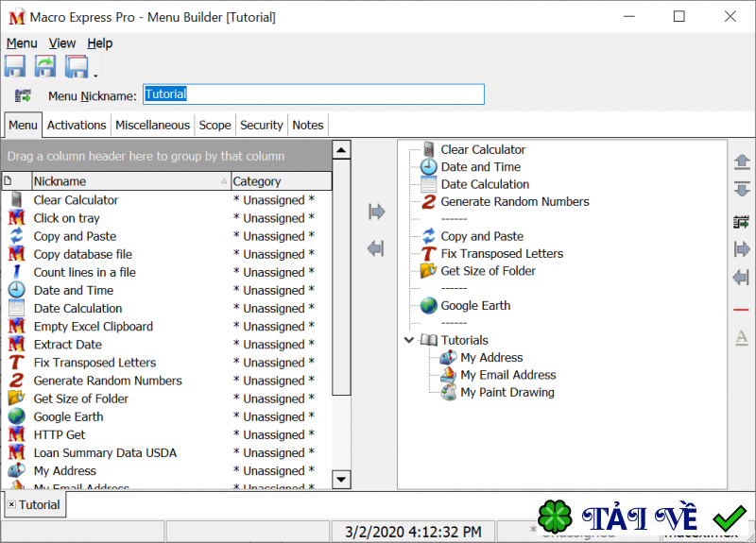
Task: Click the indent right arrow on right sidebar
Action: pos(742,249)
